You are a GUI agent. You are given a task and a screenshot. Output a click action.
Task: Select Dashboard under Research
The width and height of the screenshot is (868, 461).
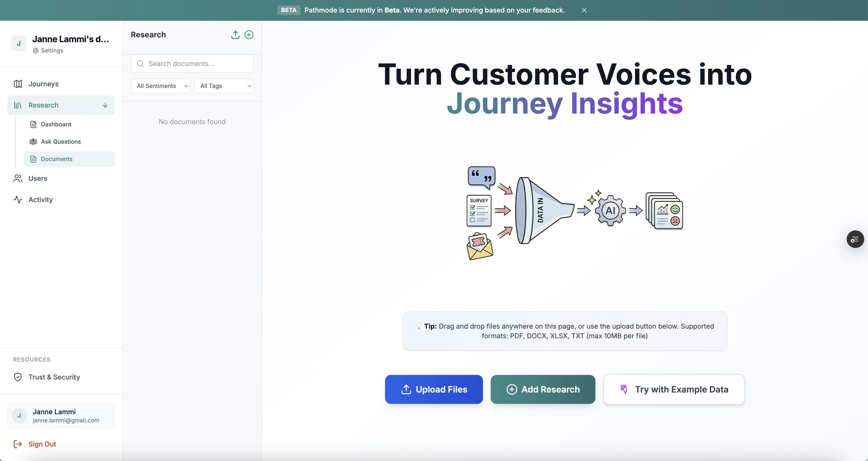55,124
